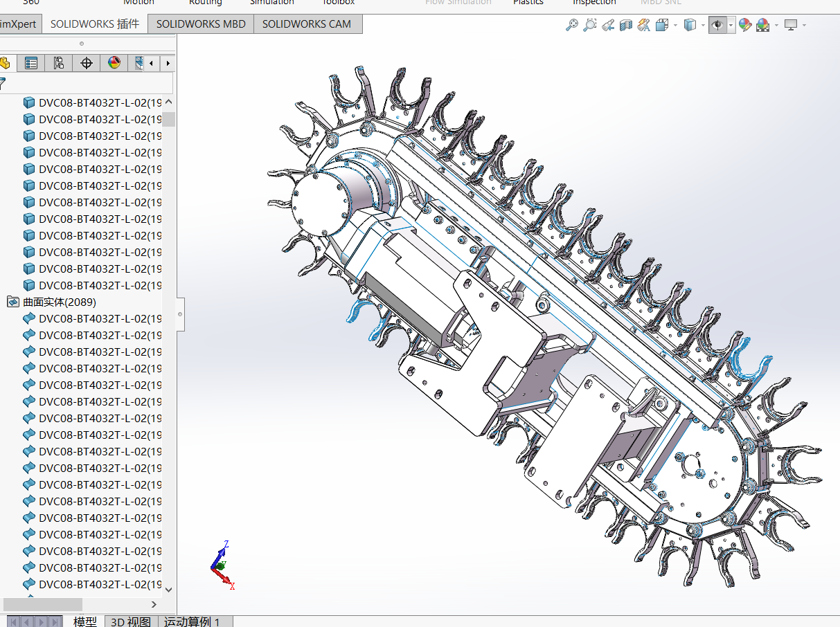Viewport: 840px width, 627px height.
Task: Open the SOLIDWORKS CAM tab
Action: (x=307, y=24)
